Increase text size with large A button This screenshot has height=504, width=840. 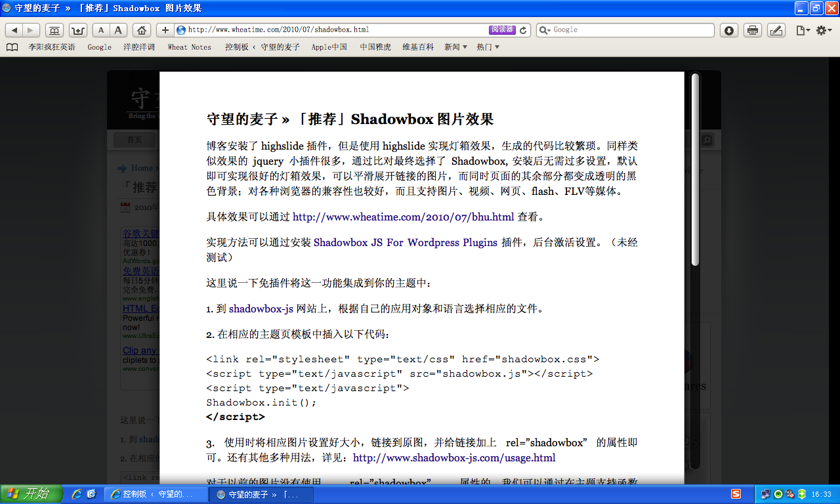(118, 30)
